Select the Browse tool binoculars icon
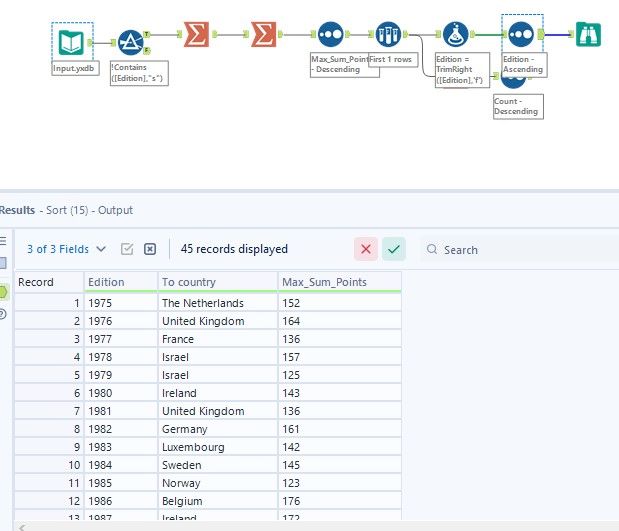The width and height of the screenshot is (619, 531). click(588, 34)
